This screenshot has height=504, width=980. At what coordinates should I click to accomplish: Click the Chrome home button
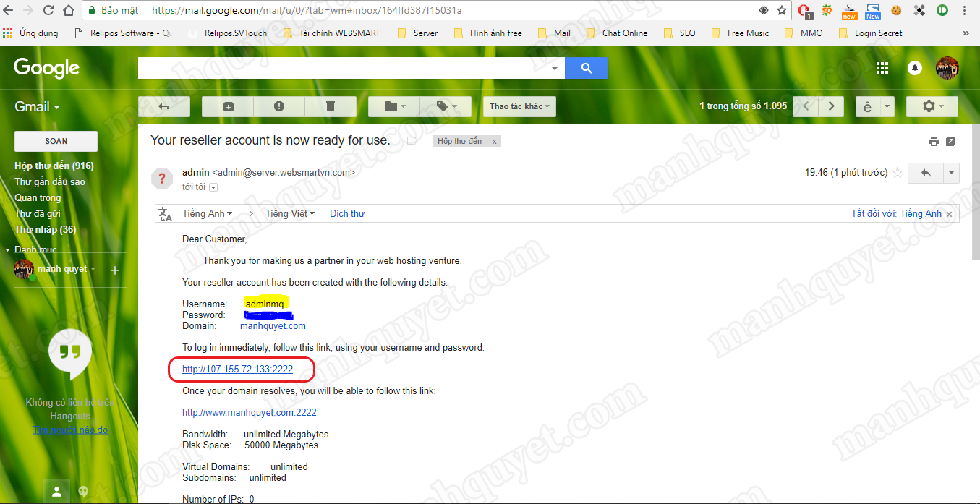(x=69, y=10)
